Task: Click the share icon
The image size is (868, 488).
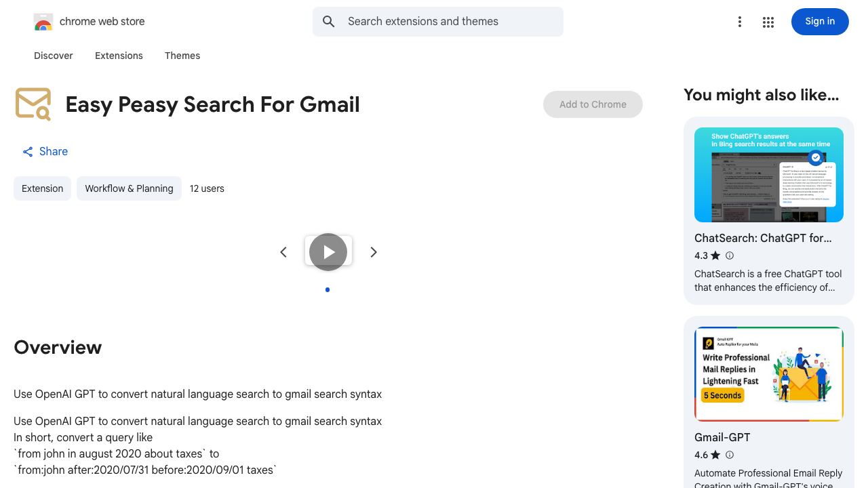Action: (28, 152)
